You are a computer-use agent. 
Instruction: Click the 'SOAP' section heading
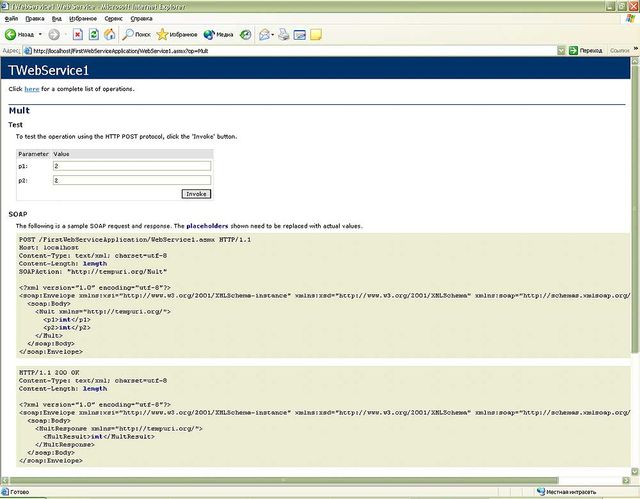(18, 214)
